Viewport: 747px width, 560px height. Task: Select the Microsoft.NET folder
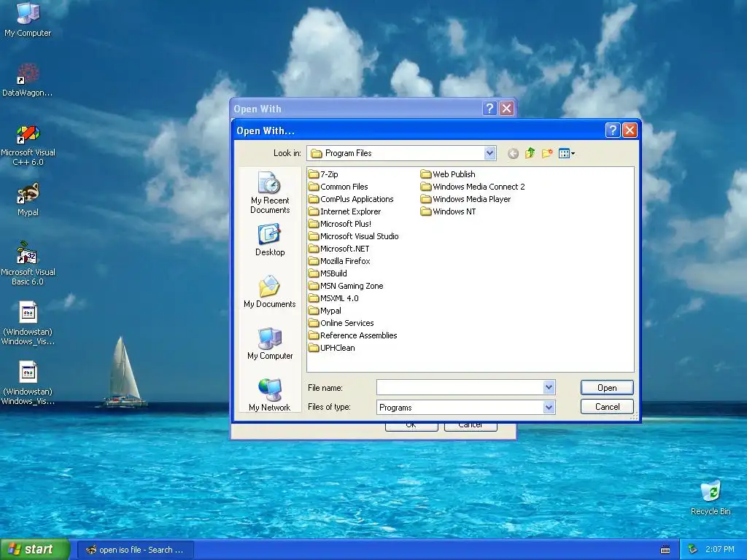pos(339,249)
